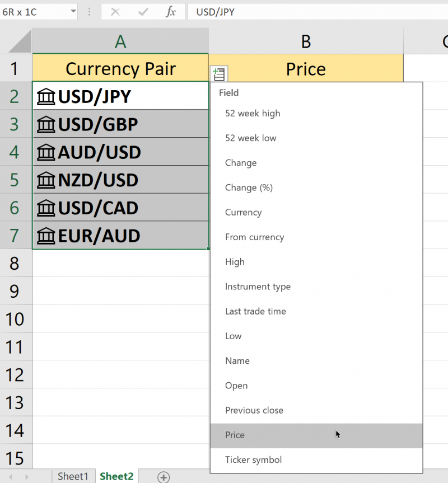Viewport: 448px width, 483px height.
Task: Select Price from the field list
Action: (x=235, y=435)
